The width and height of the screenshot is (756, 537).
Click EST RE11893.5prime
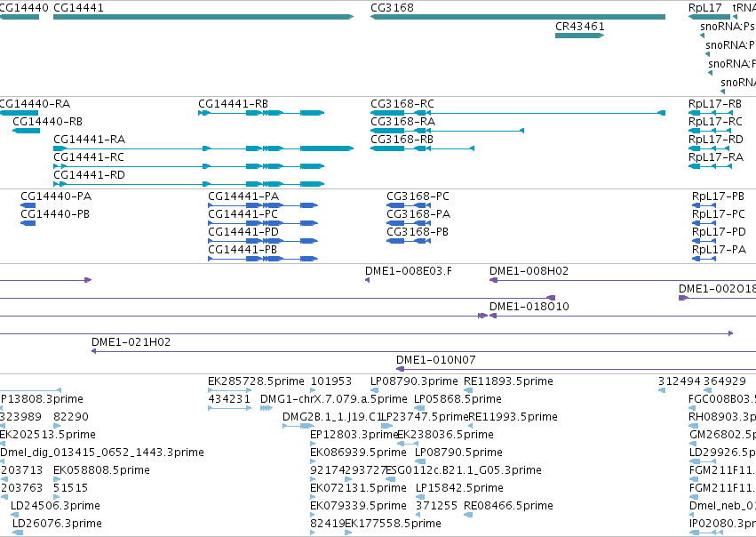(x=468, y=390)
